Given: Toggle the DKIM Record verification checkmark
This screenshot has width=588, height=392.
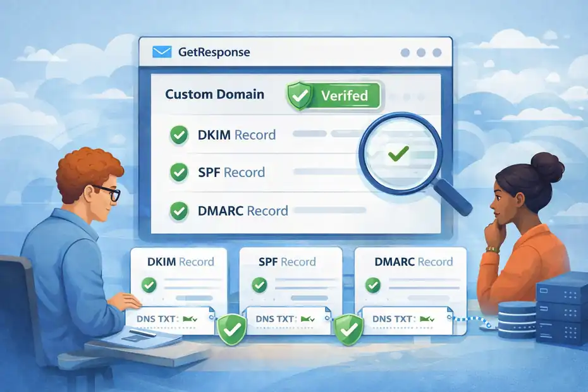Looking at the screenshot, I should coord(178,135).
